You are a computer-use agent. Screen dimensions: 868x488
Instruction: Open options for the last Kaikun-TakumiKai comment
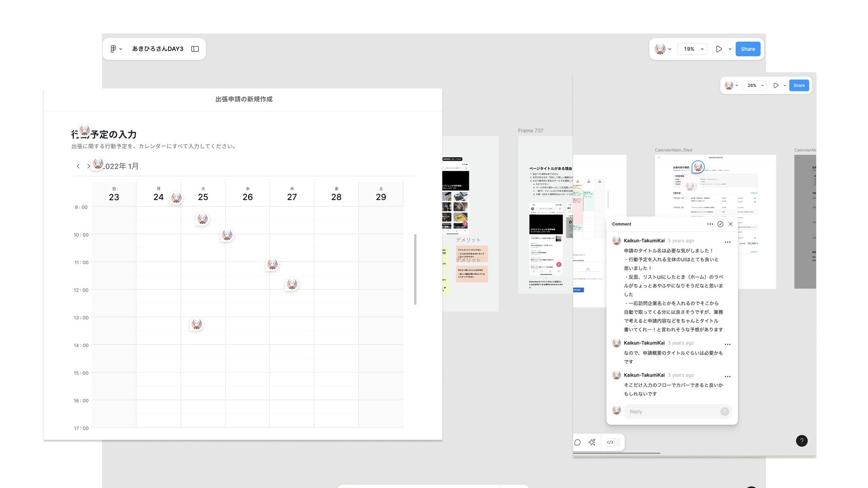click(x=727, y=376)
